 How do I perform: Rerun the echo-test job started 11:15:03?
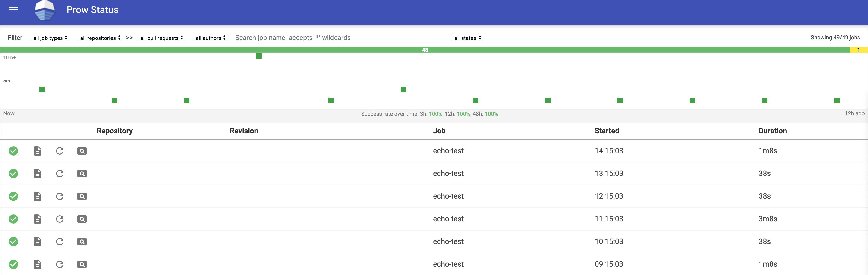(x=60, y=219)
